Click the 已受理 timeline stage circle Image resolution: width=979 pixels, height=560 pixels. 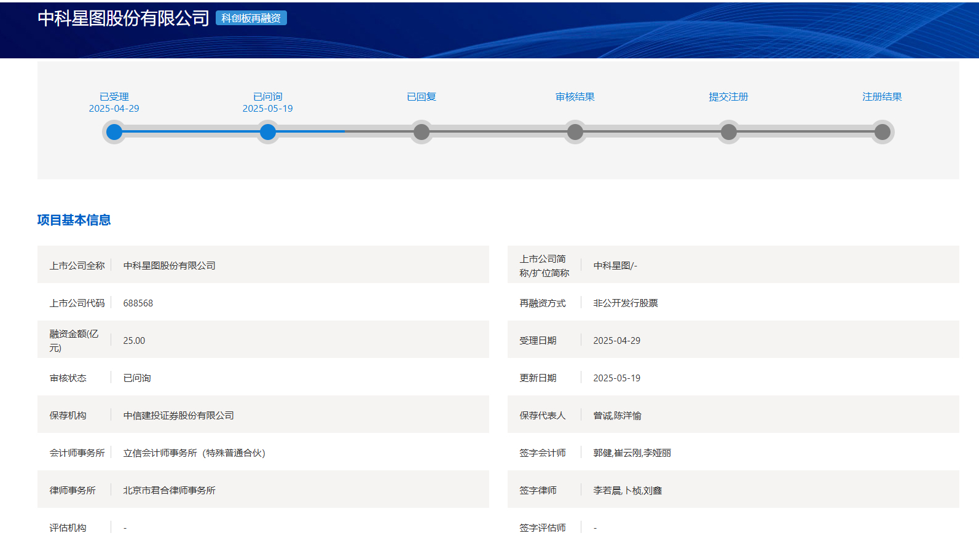(x=114, y=132)
